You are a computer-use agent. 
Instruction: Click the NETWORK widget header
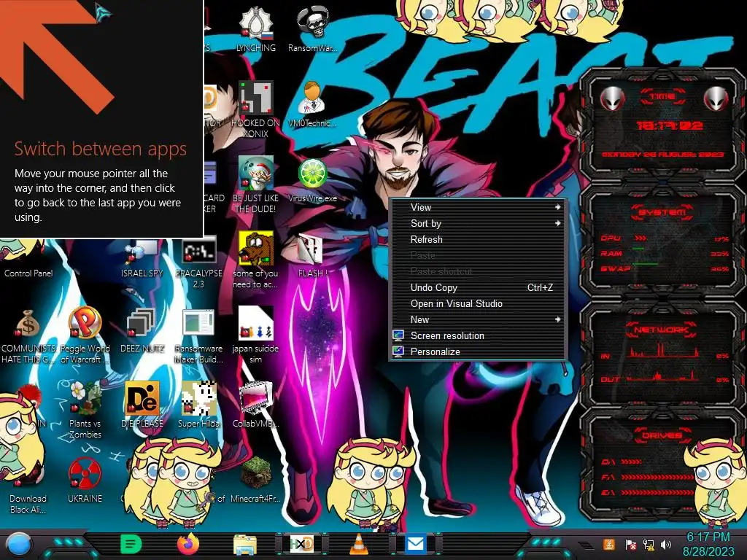click(661, 330)
